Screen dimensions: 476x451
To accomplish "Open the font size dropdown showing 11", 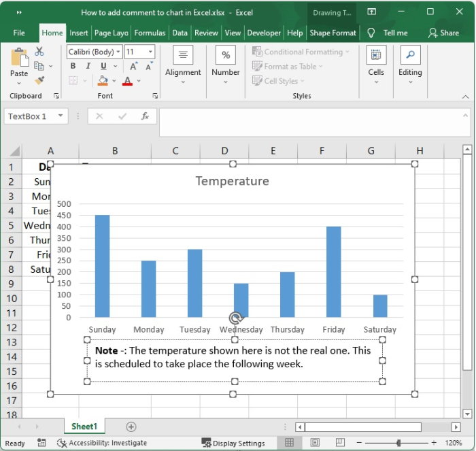I will pos(150,52).
